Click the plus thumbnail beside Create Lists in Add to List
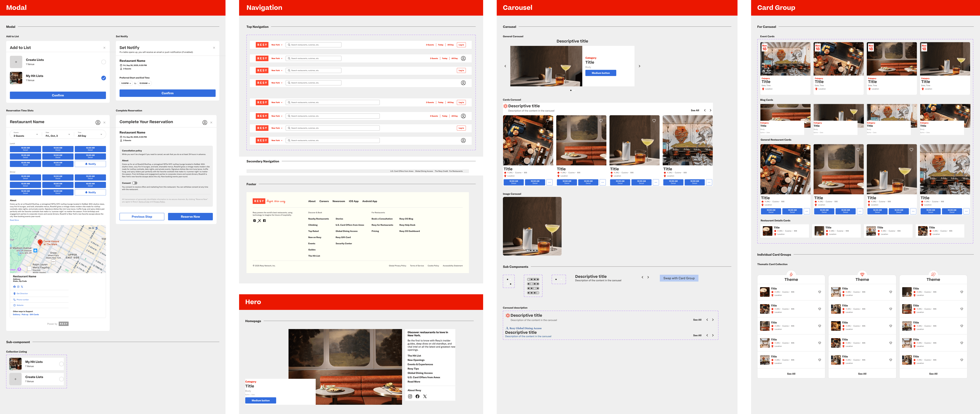The width and height of the screenshot is (980, 414). (x=16, y=62)
